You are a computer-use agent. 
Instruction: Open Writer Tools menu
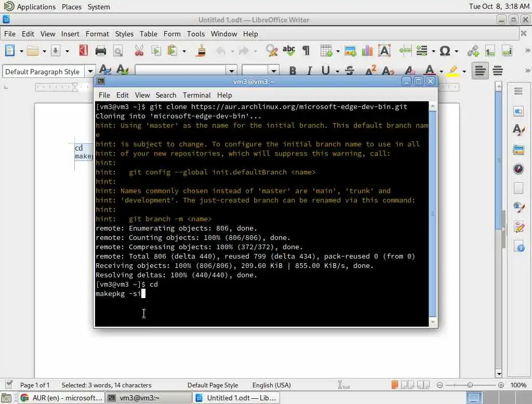click(196, 34)
